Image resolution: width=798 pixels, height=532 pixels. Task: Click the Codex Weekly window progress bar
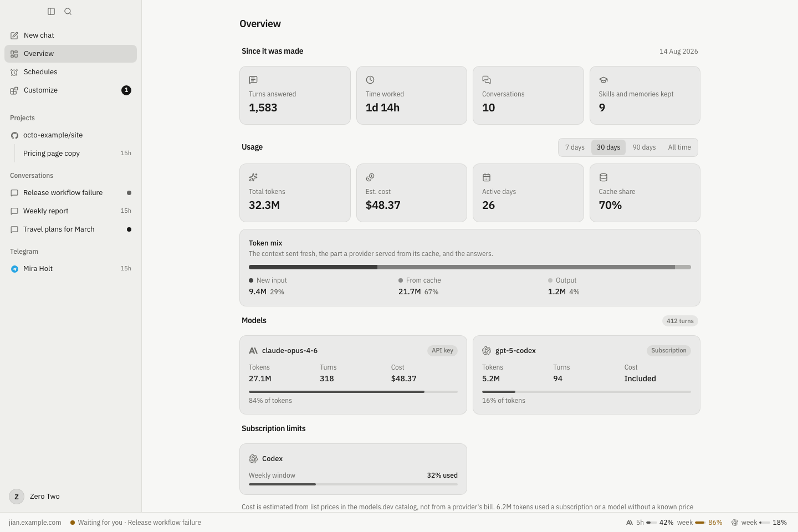(x=353, y=484)
